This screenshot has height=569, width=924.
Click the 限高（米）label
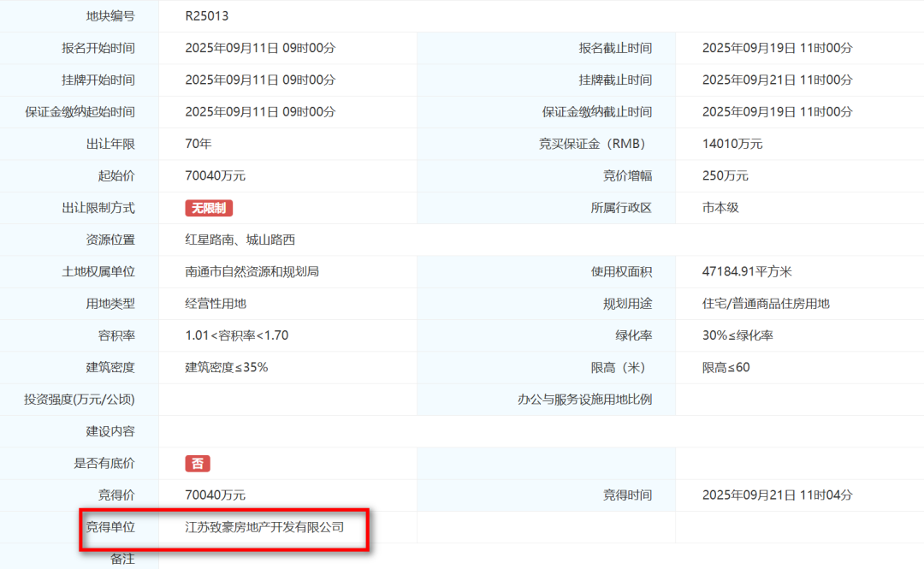coord(620,367)
